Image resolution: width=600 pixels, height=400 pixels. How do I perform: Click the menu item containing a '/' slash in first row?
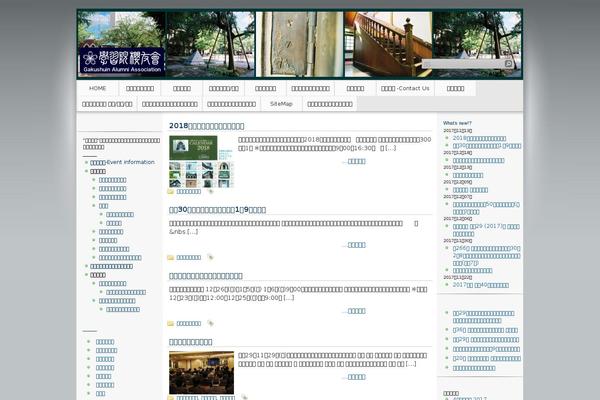tap(223, 88)
